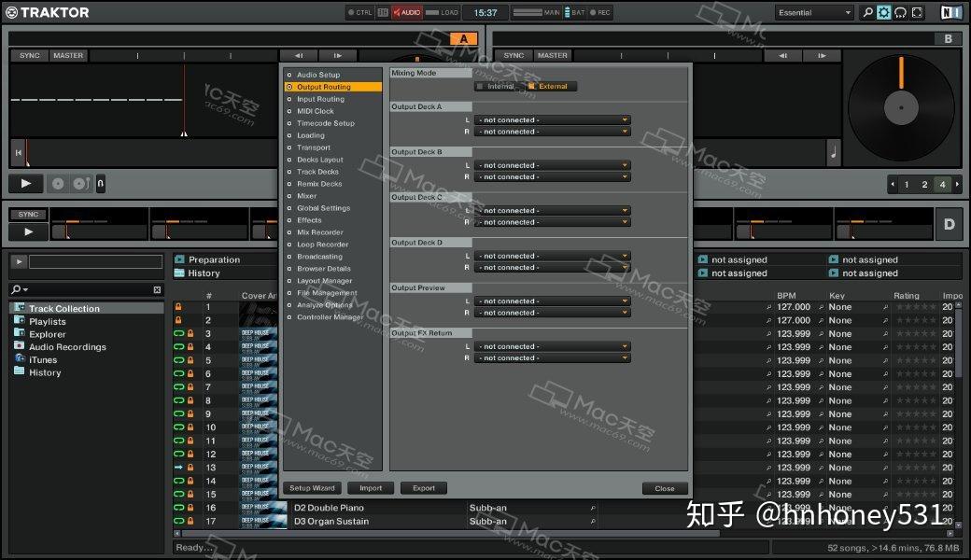
Task: Open Timecode Setup preferences page
Action: (326, 123)
